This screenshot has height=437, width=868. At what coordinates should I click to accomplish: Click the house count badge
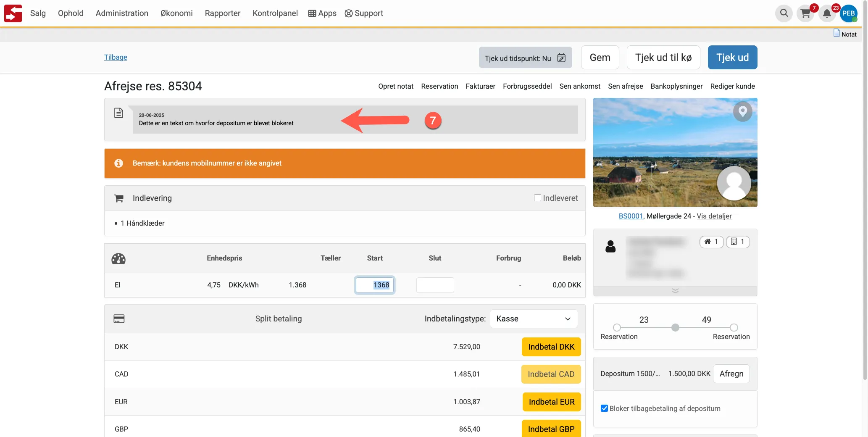tap(711, 242)
